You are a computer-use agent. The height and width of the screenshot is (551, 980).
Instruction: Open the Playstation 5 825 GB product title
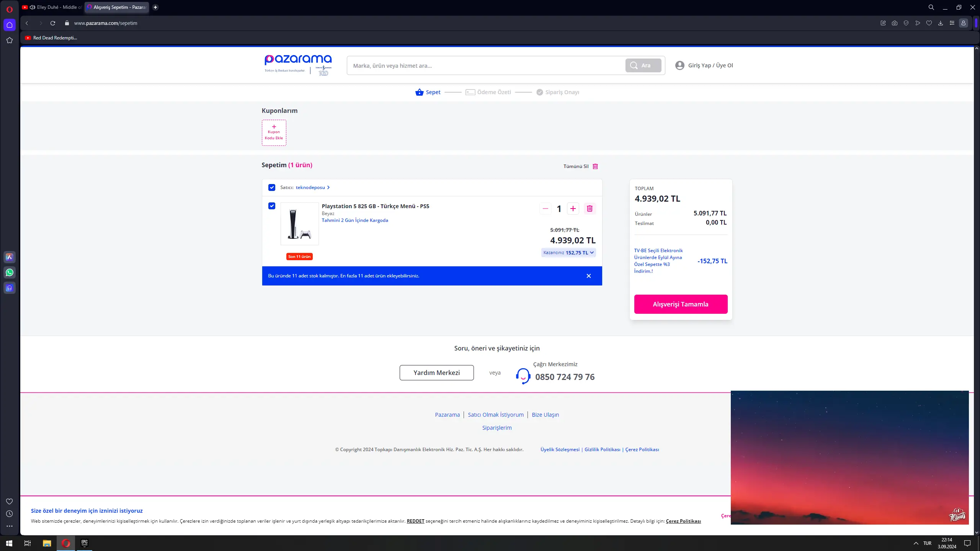[375, 206]
